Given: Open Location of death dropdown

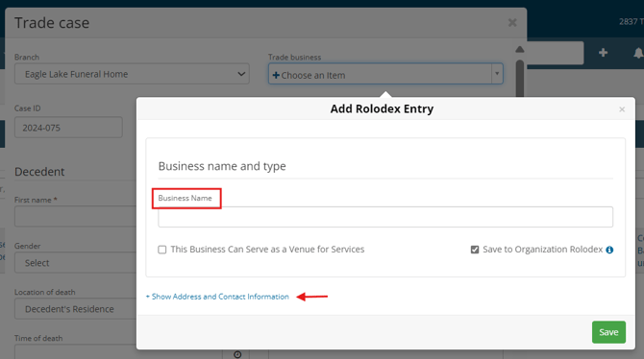Looking at the screenshot, I should 76,308.
